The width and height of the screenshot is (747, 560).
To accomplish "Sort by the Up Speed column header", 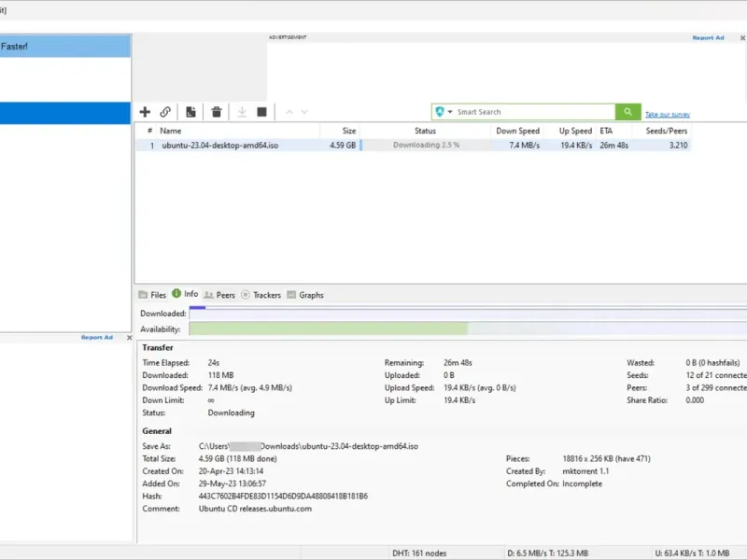I will point(575,131).
